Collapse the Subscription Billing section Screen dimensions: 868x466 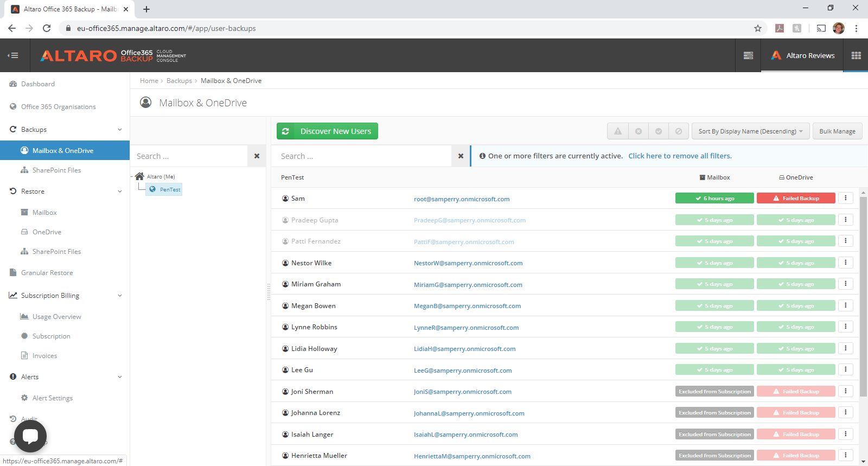120,296
